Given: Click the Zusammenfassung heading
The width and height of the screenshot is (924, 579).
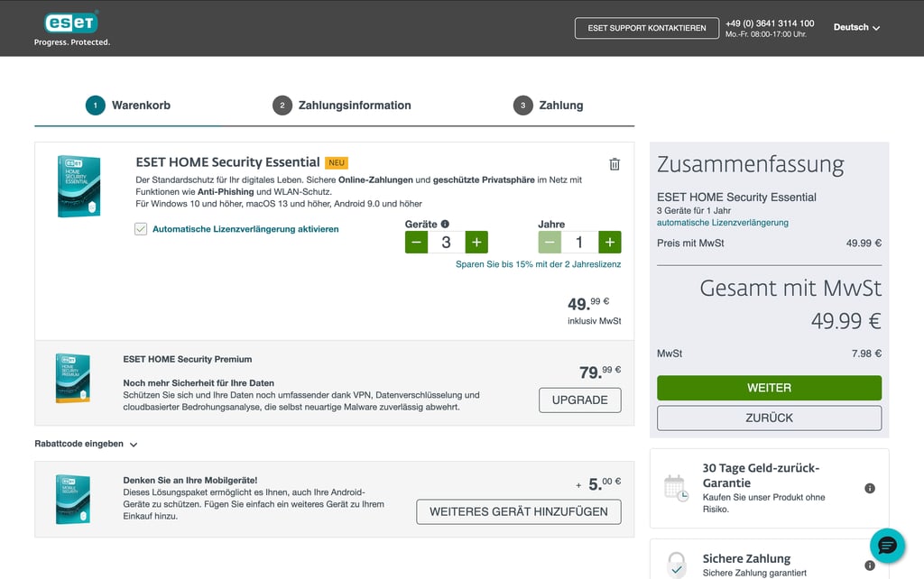Looking at the screenshot, I should pyautogui.click(x=750, y=164).
